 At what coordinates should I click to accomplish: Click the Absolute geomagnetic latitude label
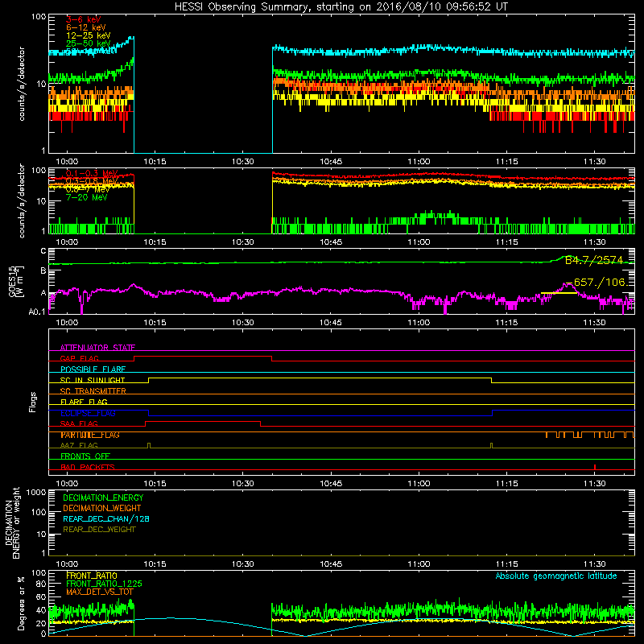coord(556,576)
